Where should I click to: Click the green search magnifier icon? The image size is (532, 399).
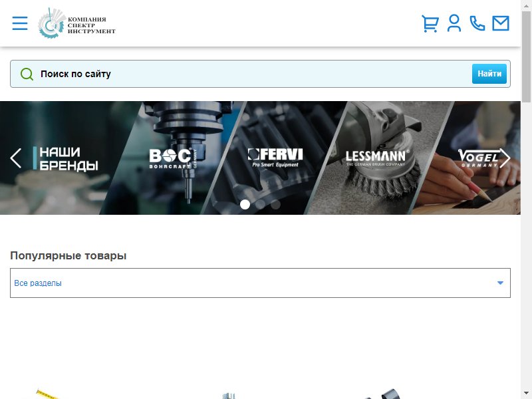(x=27, y=74)
